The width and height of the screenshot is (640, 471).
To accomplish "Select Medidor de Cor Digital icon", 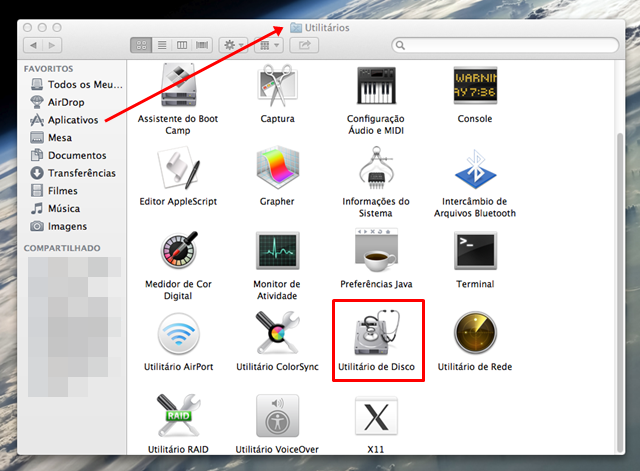I will (179, 250).
